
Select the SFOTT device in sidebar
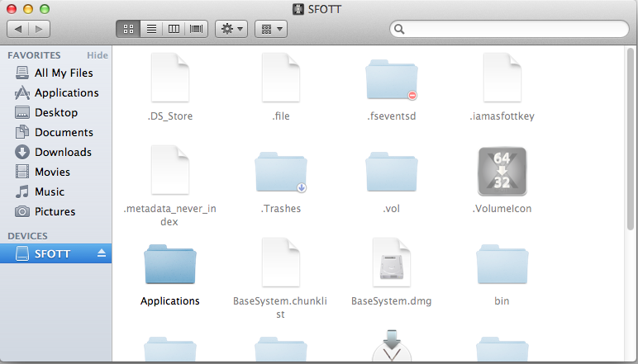[x=55, y=253]
